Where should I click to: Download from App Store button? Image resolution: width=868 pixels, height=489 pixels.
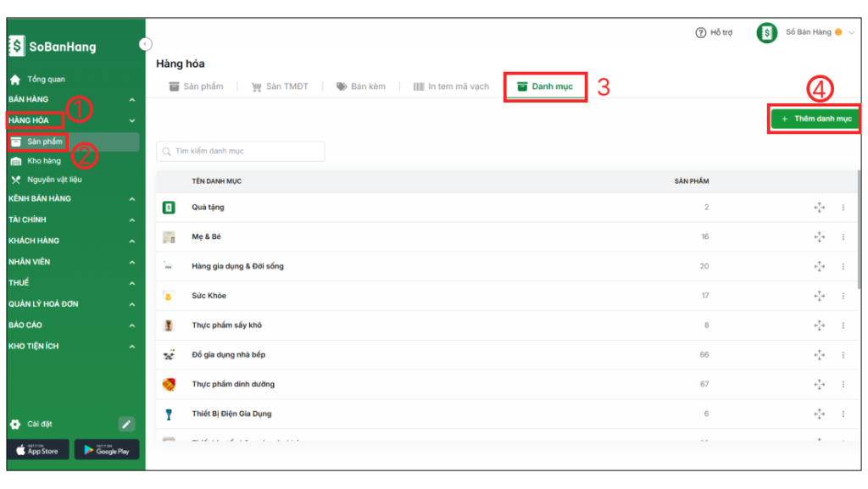(x=37, y=450)
